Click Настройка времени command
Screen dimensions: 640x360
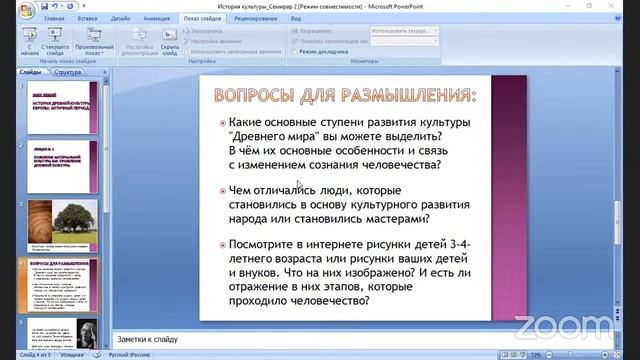pos(212,41)
